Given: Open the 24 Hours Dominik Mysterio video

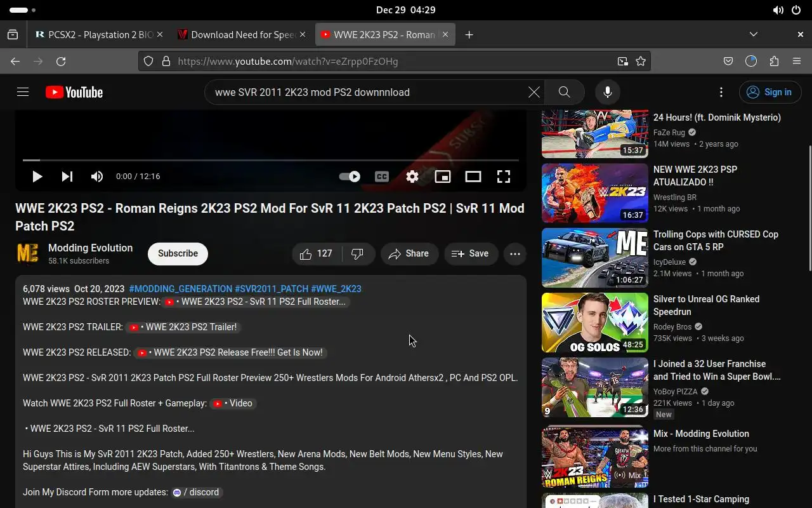Looking at the screenshot, I should (717, 117).
